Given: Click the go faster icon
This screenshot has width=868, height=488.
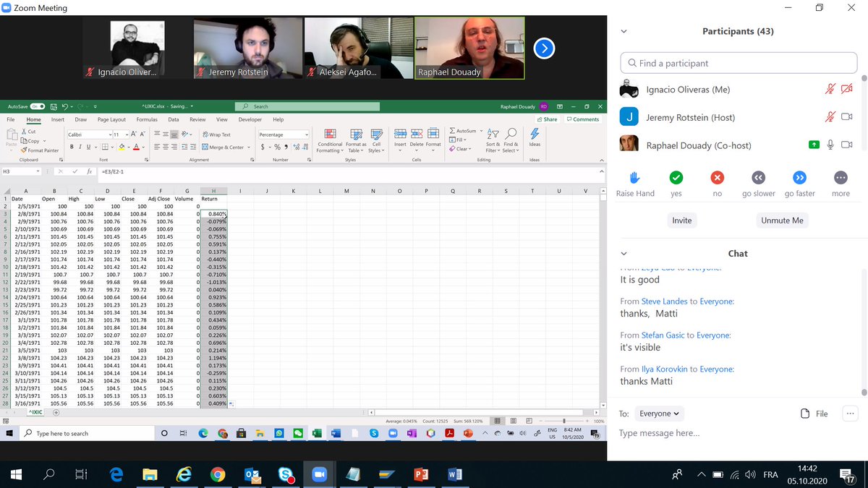Looking at the screenshot, I should [x=799, y=177].
